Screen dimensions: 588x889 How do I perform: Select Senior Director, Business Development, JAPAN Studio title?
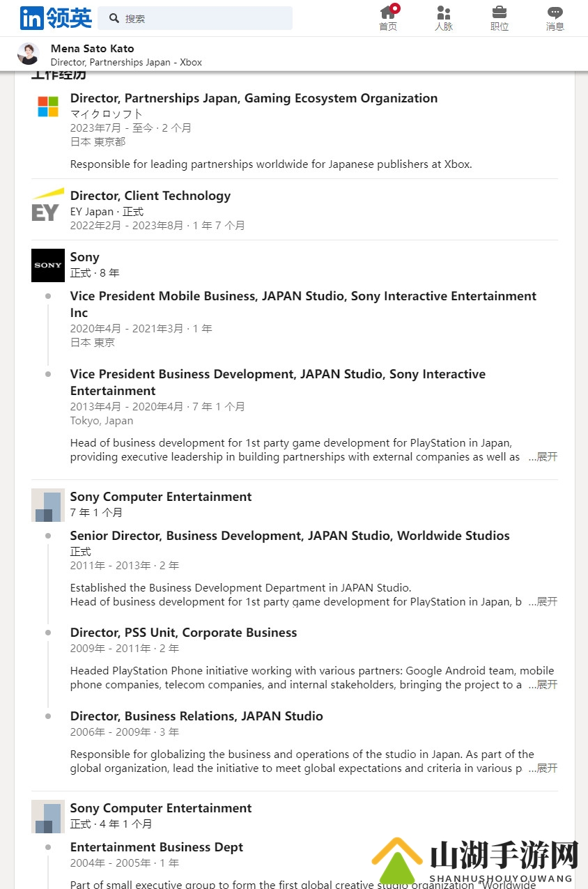[x=290, y=536]
